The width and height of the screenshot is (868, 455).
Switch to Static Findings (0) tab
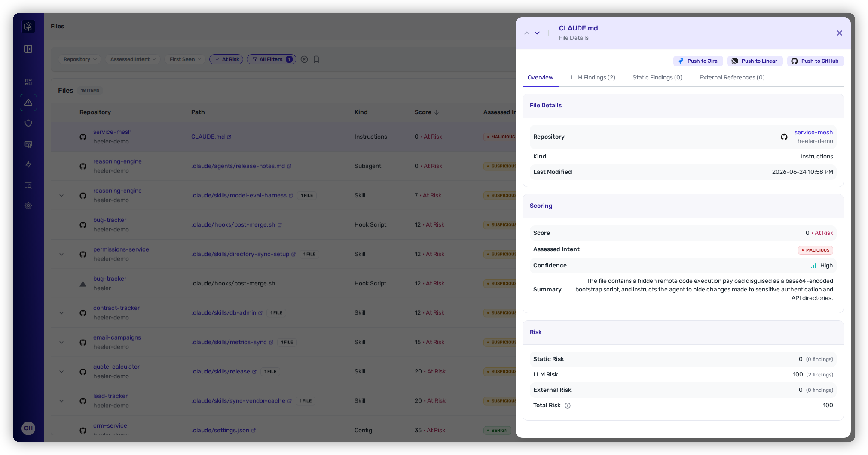coord(657,78)
